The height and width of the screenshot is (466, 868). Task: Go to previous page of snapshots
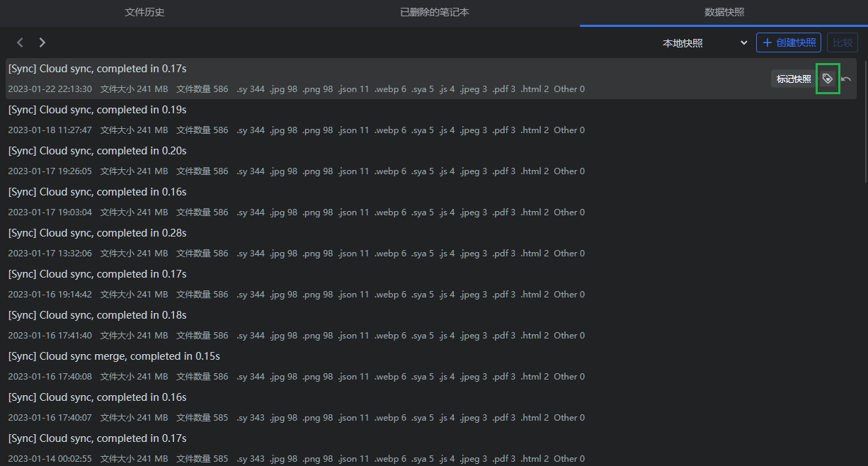click(20, 42)
